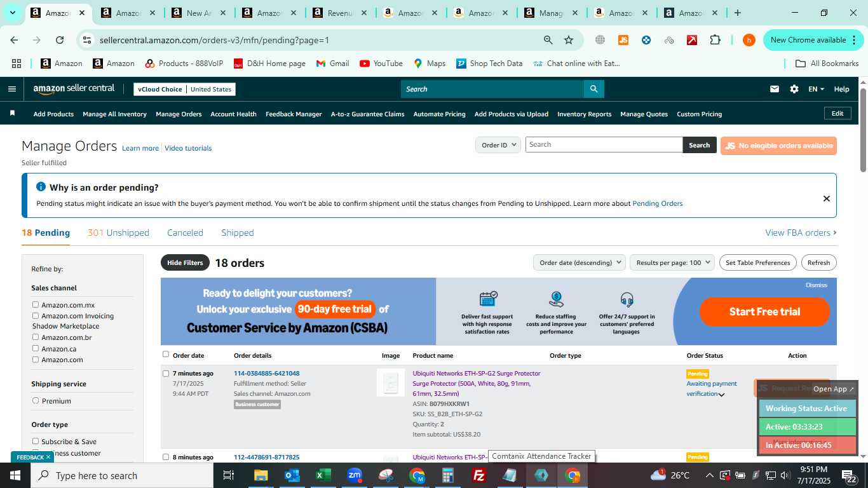Open the Order ID search type dropdown
The image size is (868, 488).
coord(498,145)
